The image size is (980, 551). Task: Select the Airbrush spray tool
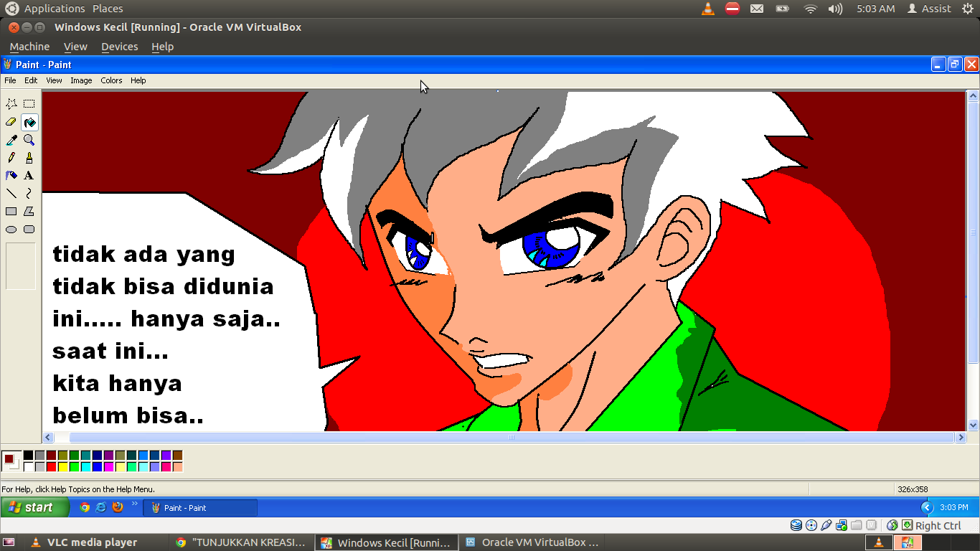point(11,176)
